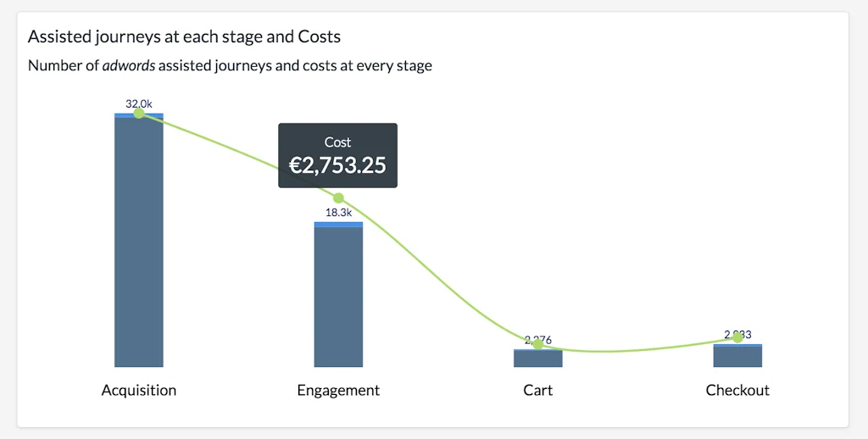Viewport: 868px width, 439px height.
Task: Select green cost point at Checkout
Action: pos(737,338)
